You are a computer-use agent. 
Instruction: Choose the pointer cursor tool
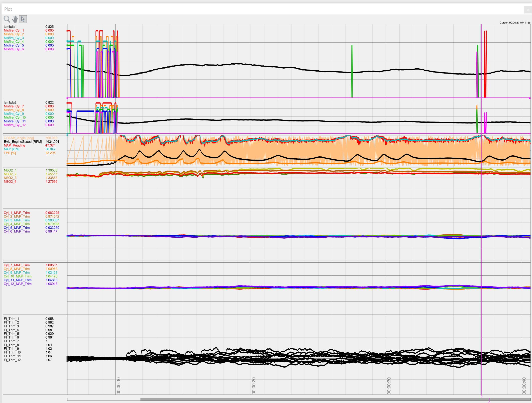pos(23,19)
